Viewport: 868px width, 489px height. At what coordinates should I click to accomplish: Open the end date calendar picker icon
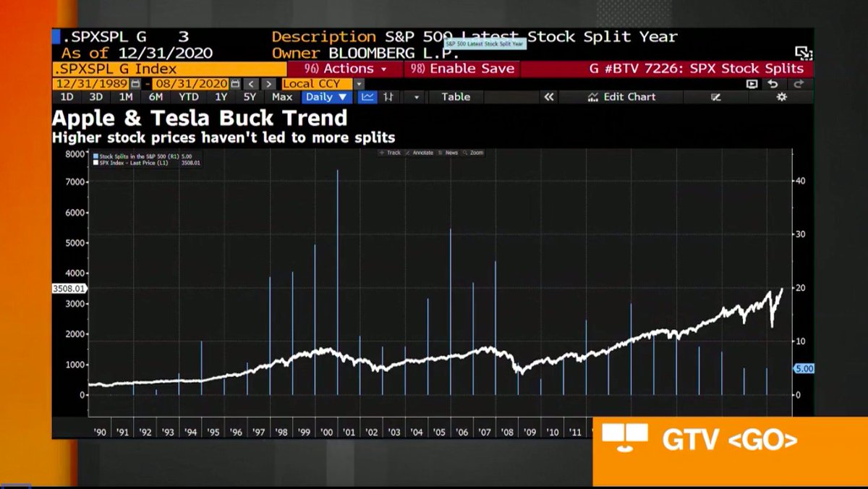[235, 84]
